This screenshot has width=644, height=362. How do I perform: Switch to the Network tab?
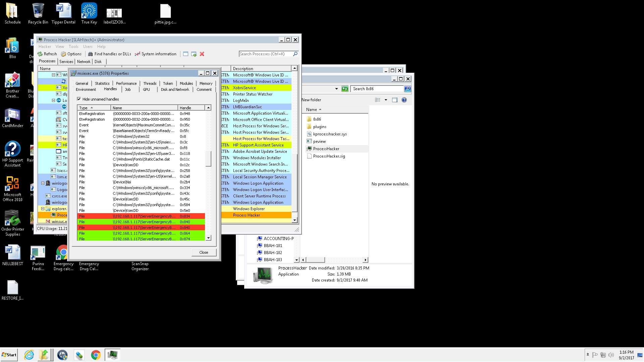[84, 62]
